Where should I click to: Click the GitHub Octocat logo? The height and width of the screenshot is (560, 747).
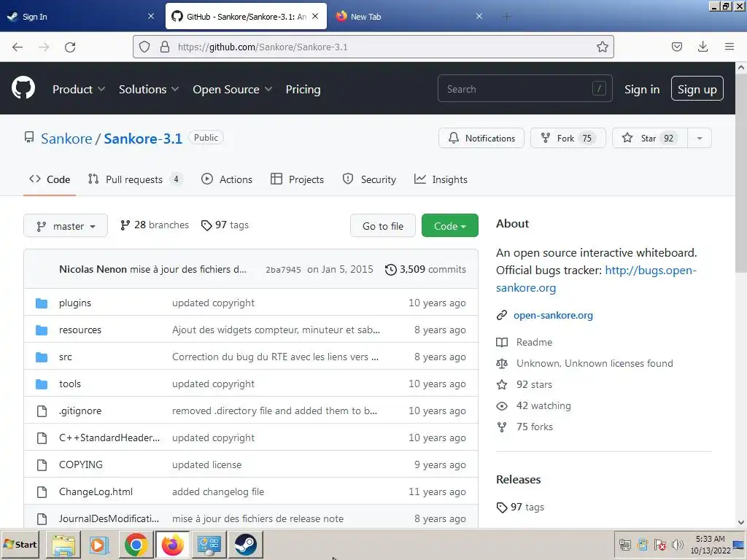[x=23, y=88]
